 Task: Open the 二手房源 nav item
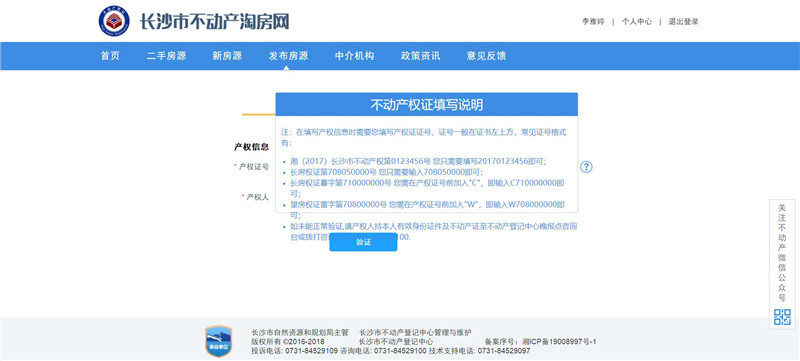(166, 56)
